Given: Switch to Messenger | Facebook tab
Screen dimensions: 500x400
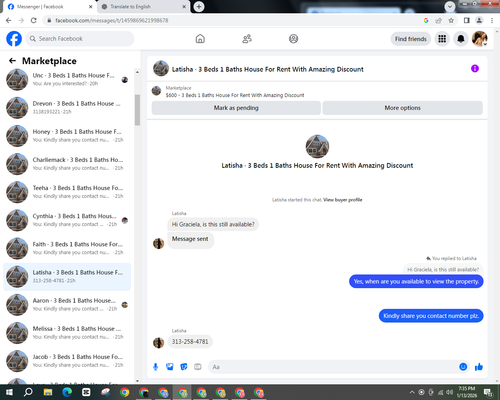Looking at the screenshot, I should pyautogui.click(x=50, y=7).
